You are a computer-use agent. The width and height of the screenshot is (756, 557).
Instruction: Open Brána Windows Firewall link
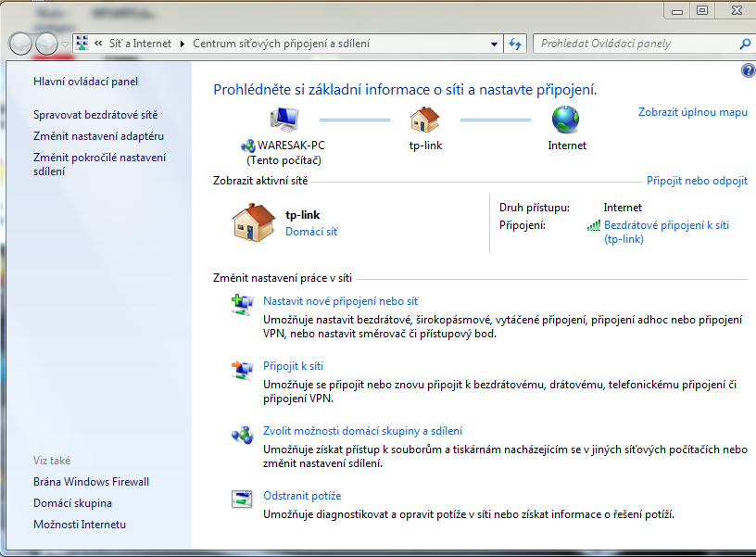[91, 482]
